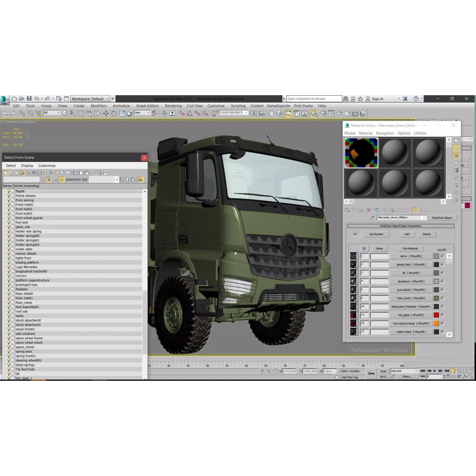476x476 pixels.
Task: Uncheck On/Off for mirror sub-material
Action: pos(443,256)
